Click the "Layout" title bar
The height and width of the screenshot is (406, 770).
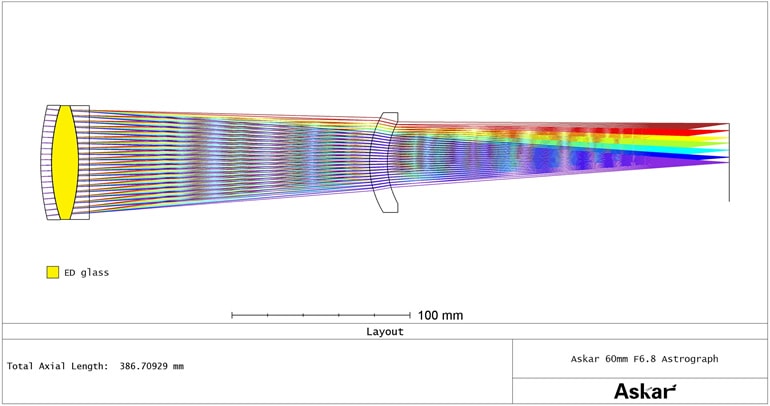point(385,331)
